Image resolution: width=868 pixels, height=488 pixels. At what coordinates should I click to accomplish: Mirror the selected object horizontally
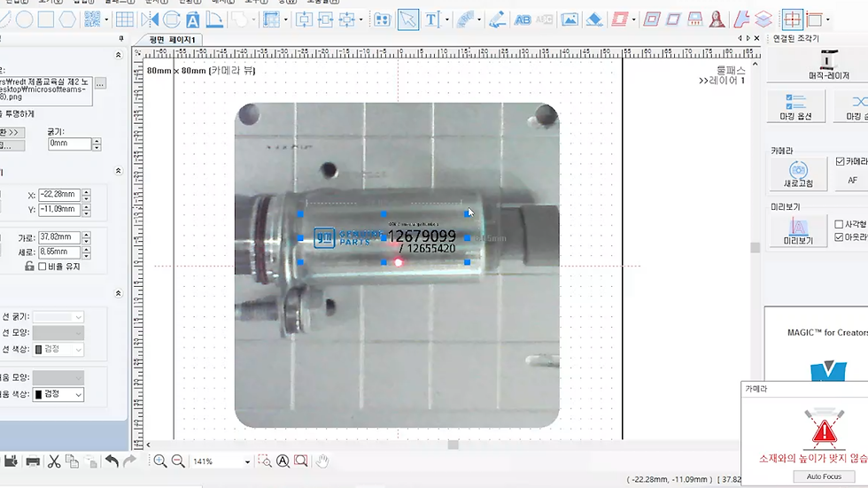click(150, 19)
